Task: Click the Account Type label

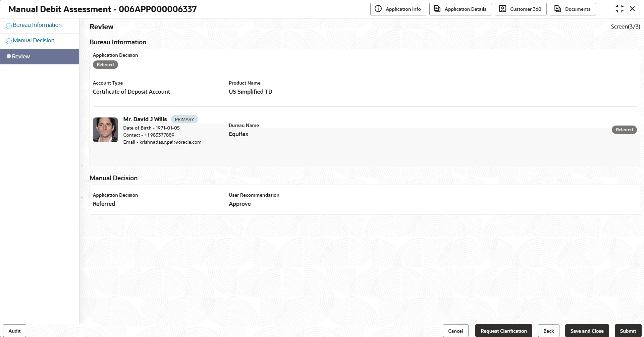Action: (108, 83)
